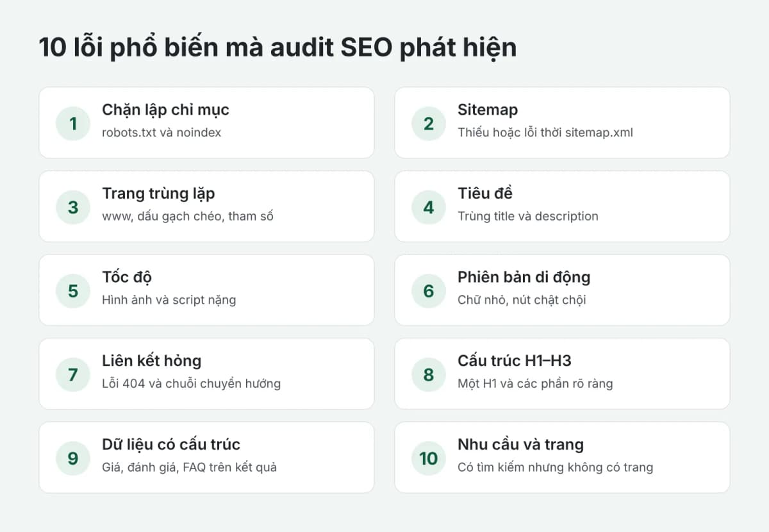Click the number 7 circle badge

coord(73,374)
